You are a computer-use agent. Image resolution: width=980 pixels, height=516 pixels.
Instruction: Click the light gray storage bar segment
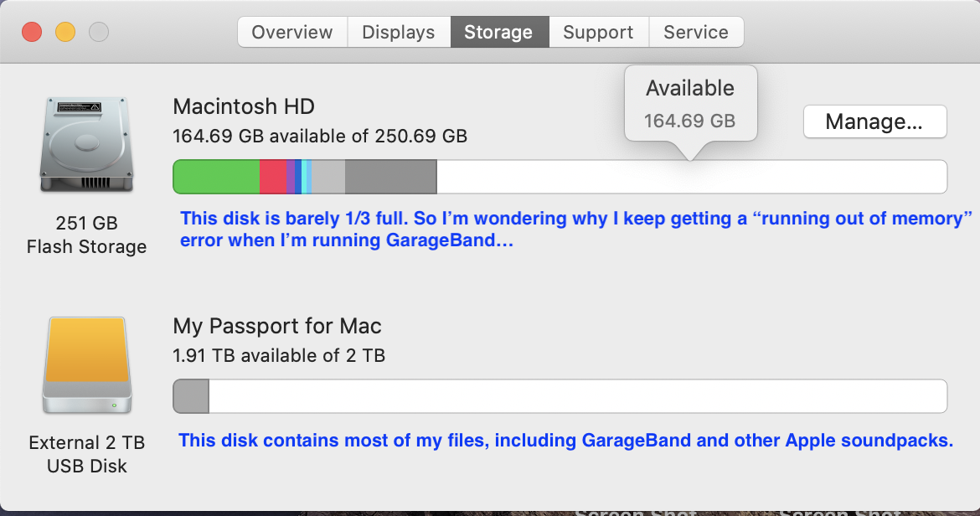(328, 177)
